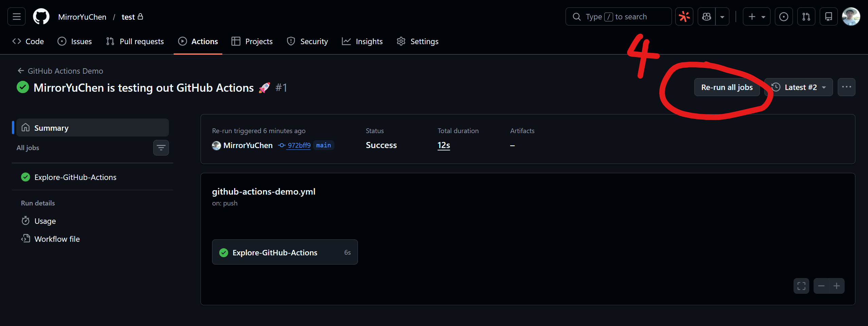Open pull requests icon in header
The height and width of the screenshot is (326, 868).
coord(806,16)
